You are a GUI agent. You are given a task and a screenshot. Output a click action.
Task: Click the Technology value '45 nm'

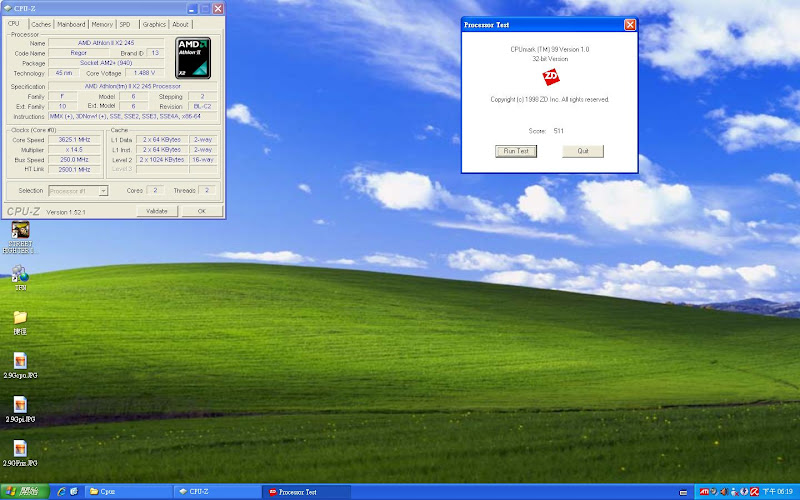pos(64,73)
